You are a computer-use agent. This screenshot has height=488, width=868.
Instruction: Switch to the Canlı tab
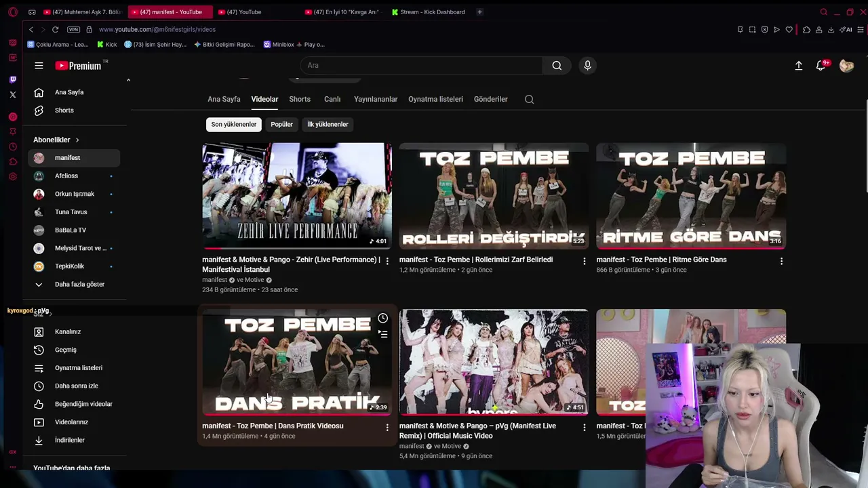(x=332, y=99)
